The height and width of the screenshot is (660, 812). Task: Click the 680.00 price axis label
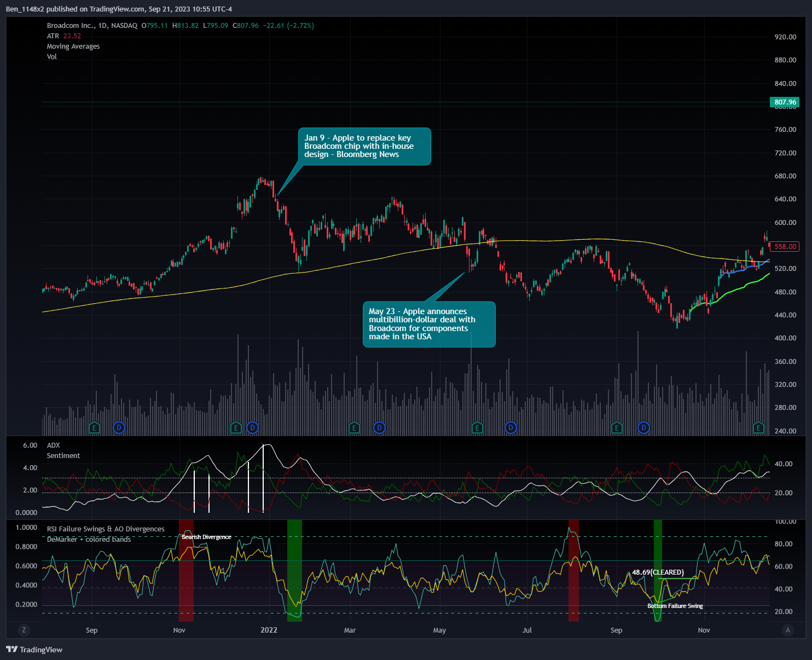point(785,176)
